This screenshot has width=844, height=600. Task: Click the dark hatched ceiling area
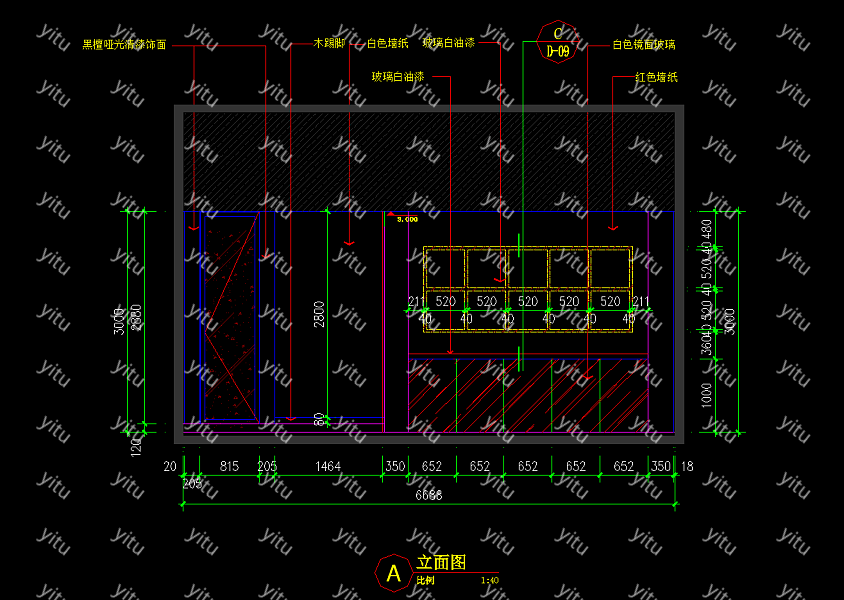(430, 160)
